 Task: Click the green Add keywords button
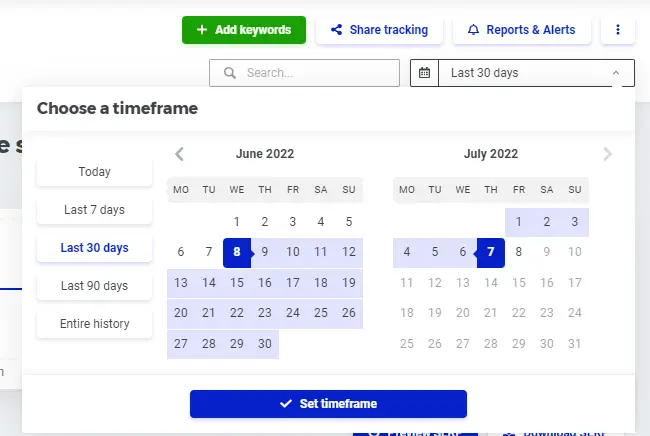(244, 30)
